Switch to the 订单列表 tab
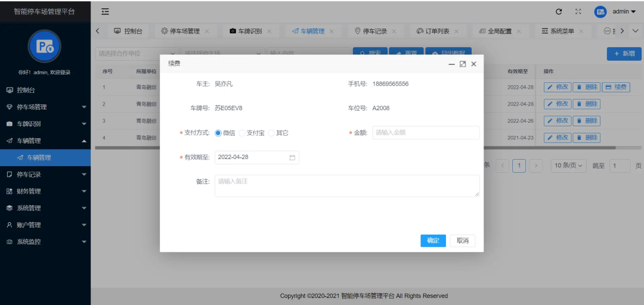Image resolution: width=644 pixels, height=305 pixels. click(433, 31)
